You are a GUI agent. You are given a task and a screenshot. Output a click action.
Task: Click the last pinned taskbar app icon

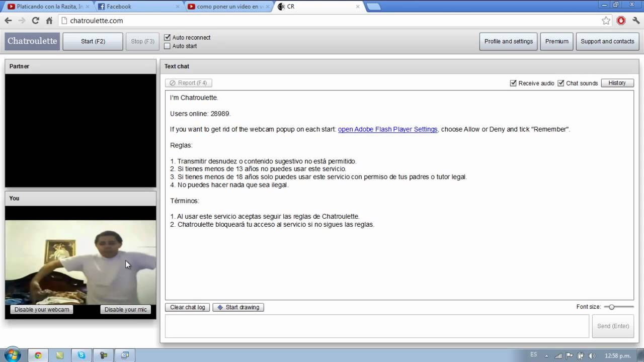(125, 355)
